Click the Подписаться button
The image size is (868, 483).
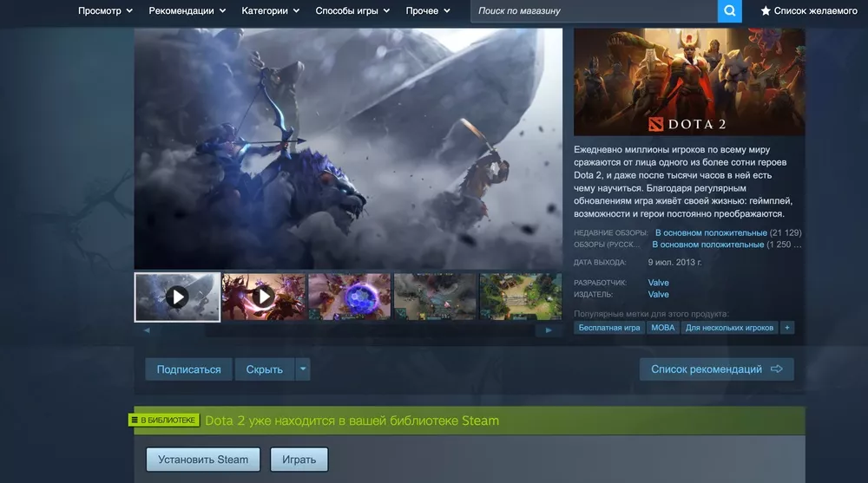(x=188, y=369)
